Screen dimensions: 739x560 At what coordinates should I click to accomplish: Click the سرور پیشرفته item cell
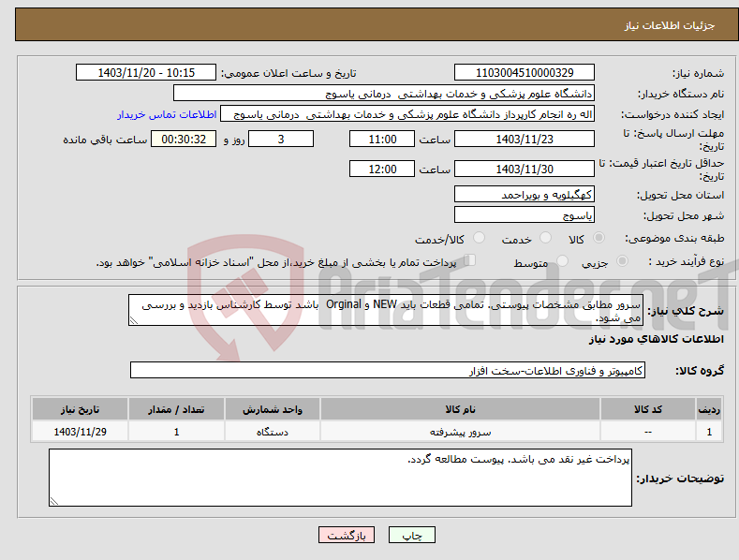click(x=460, y=432)
